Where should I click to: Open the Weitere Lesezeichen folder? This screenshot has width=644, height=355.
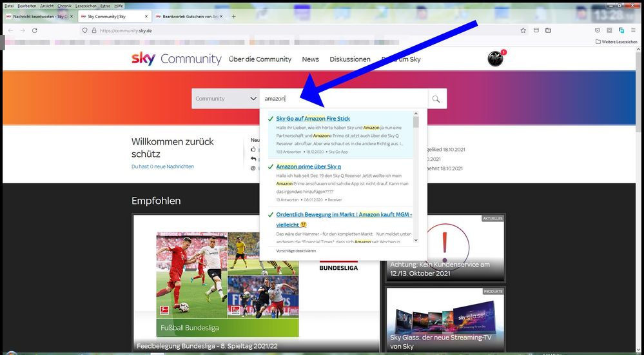[x=616, y=41]
